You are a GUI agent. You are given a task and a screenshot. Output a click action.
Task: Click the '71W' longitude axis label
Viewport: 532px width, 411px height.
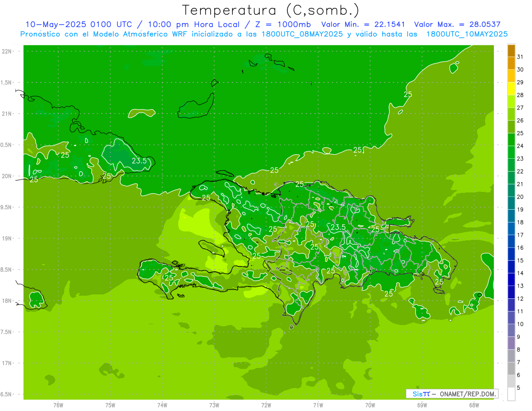(318, 405)
